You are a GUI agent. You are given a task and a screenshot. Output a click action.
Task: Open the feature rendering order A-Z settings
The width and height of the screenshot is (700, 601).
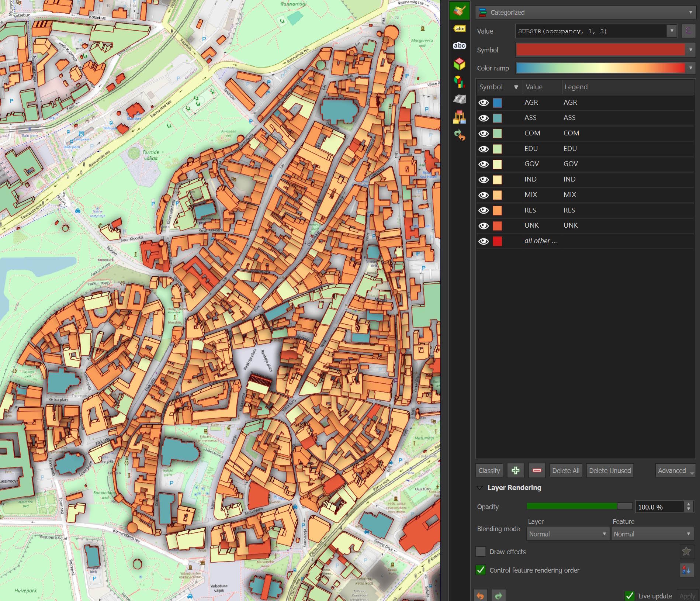[686, 570]
